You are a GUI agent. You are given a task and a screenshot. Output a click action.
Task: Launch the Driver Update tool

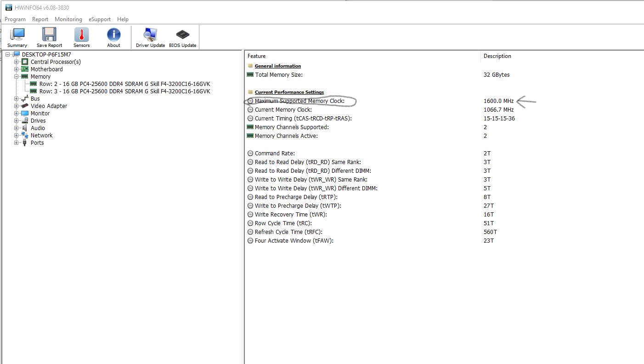(x=150, y=35)
